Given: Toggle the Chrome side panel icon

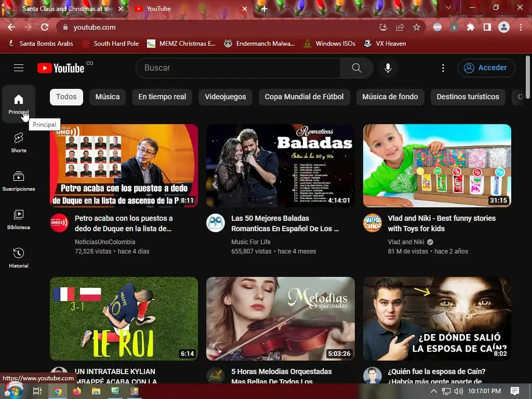Looking at the screenshot, I should 487,27.
